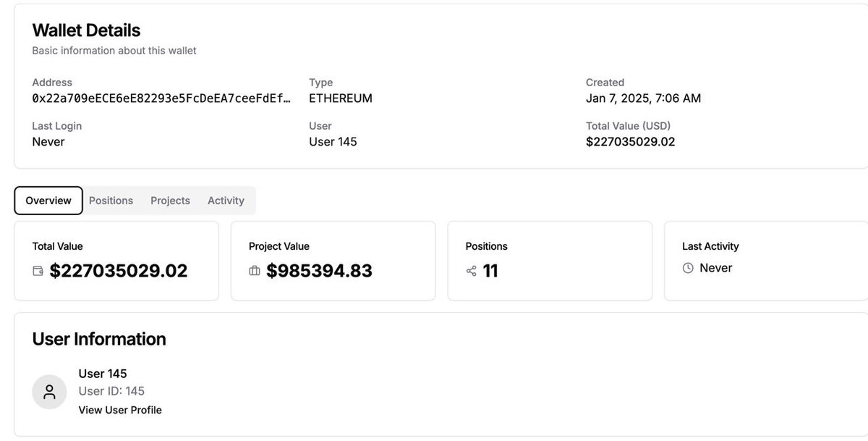Click the Wallet Details heading
Image resolution: width=868 pixels, height=441 pixels.
point(86,30)
